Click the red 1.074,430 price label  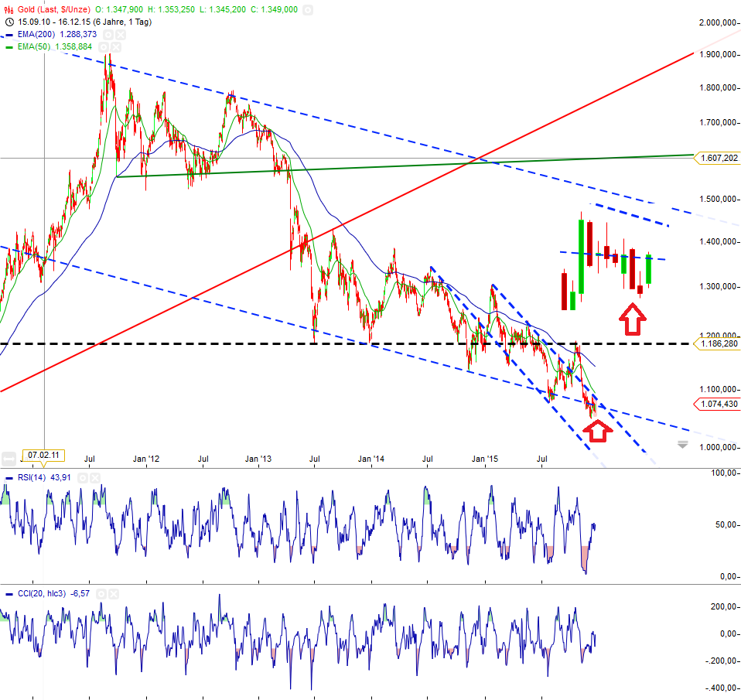click(719, 402)
